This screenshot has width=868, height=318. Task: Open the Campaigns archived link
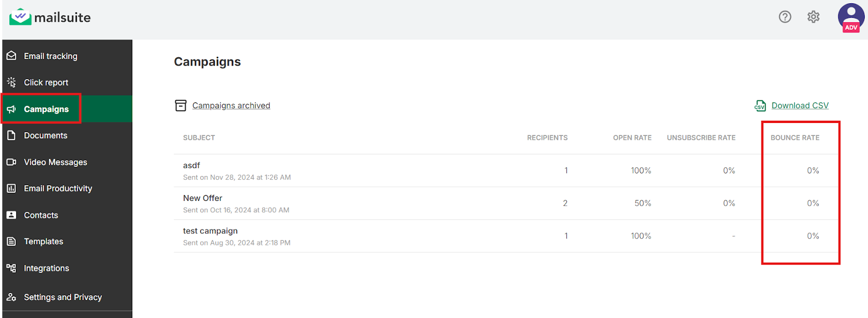(x=231, y=106)
